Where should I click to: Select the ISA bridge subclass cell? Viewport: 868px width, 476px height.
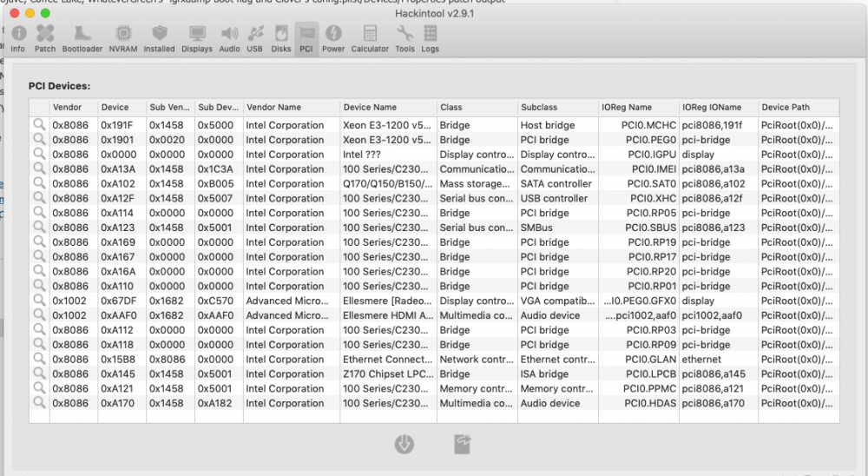pos(544,374)
